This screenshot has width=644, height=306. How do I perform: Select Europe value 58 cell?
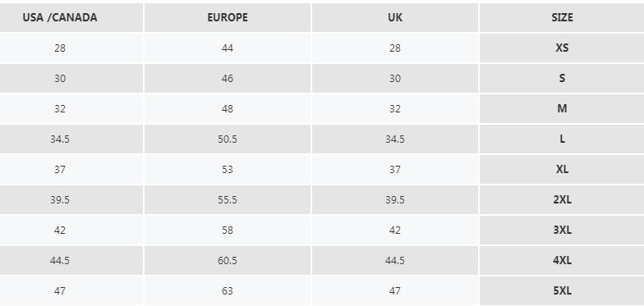(x=228, y=230)
